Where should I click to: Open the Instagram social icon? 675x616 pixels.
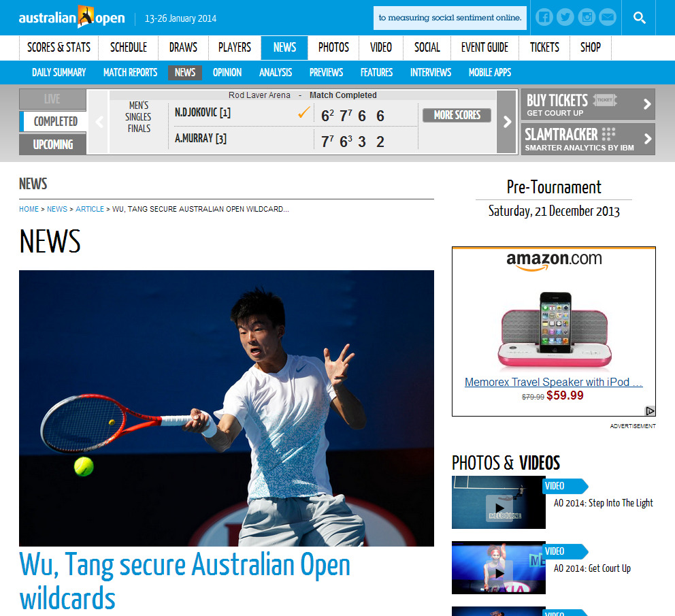click(587, 17)
